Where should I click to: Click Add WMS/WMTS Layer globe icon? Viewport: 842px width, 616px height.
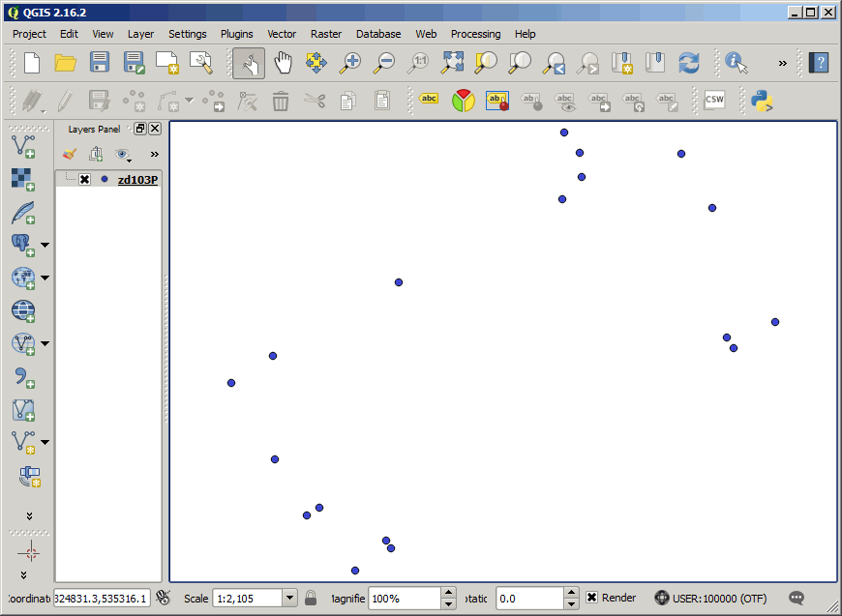point(23,278)
